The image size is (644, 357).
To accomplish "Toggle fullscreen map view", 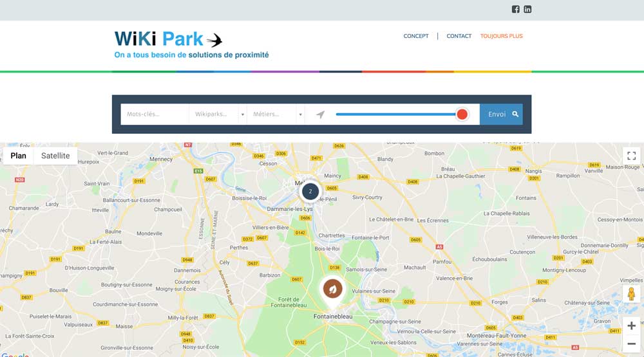I will (631, 156).
